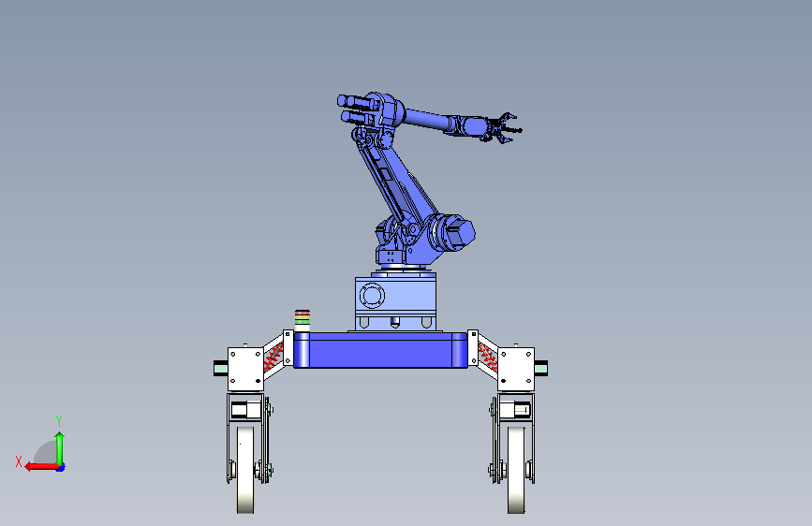Pick the green axle stub on the right side
This screenshot has height=526, width=812.
[x=541, y=368]
